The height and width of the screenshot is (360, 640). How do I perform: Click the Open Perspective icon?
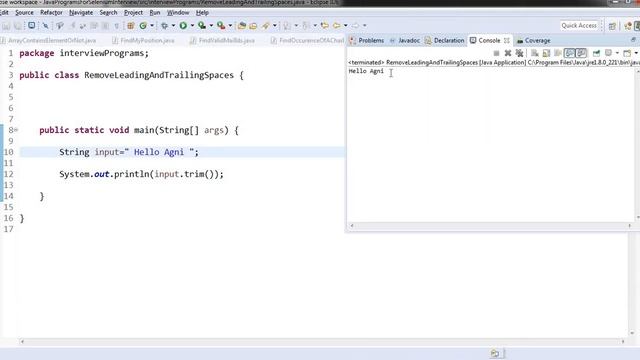pyautogui.click(x=612, y=26)
